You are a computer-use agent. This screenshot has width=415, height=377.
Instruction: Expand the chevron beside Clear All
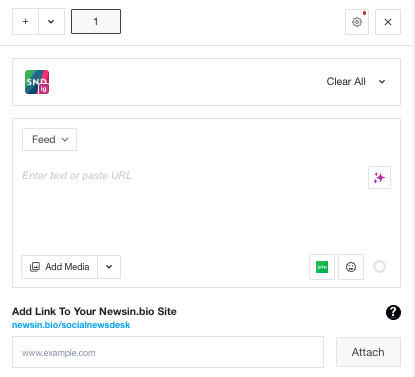point(382,82)
